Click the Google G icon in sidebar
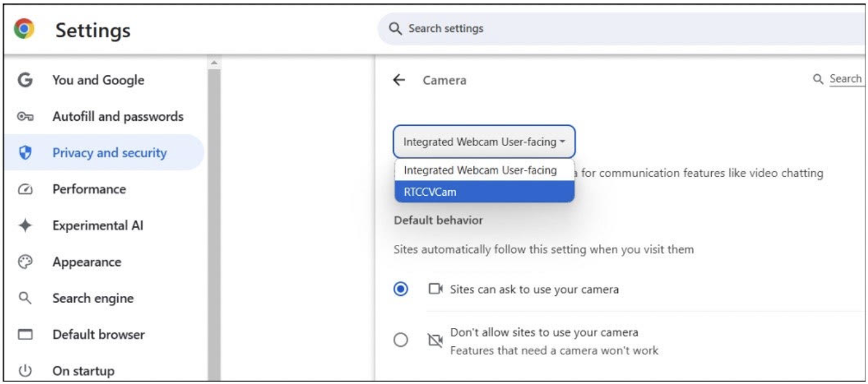The image size is (868, 384). click(25, 80)
